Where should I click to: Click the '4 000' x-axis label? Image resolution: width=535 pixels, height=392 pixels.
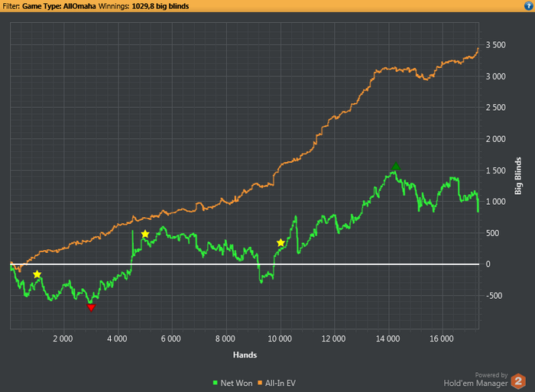pos(117,339)
